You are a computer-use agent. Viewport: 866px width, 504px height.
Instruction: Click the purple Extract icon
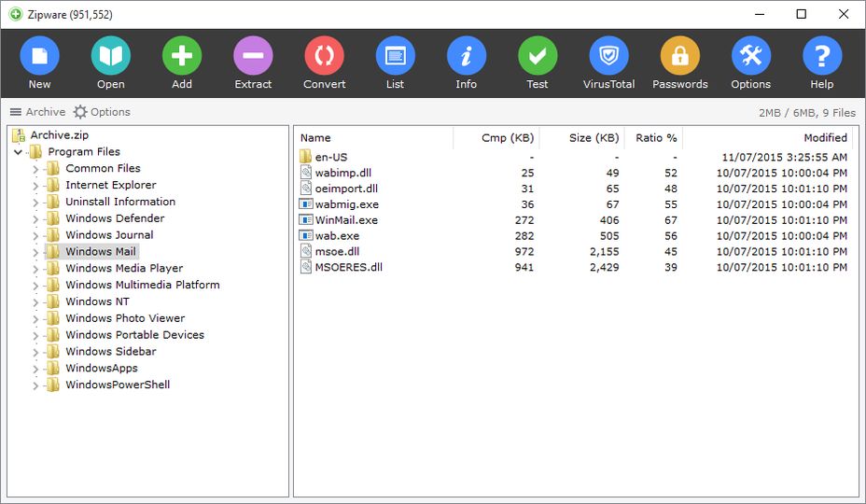(253, 55)
